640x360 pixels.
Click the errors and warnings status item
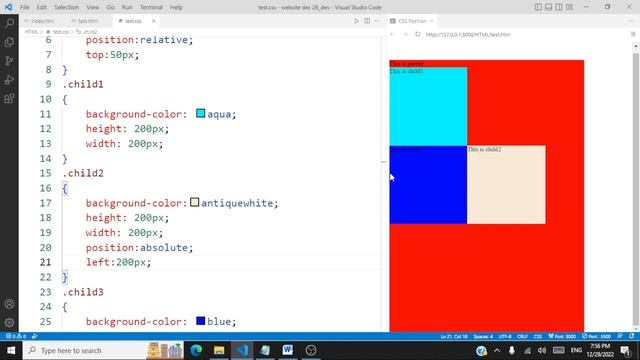16,336
